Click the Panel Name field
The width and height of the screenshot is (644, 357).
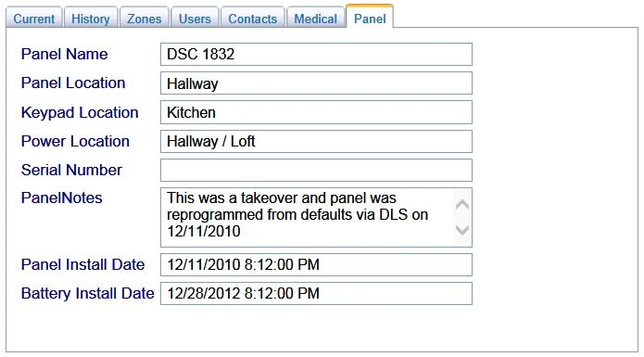(316, 54)
